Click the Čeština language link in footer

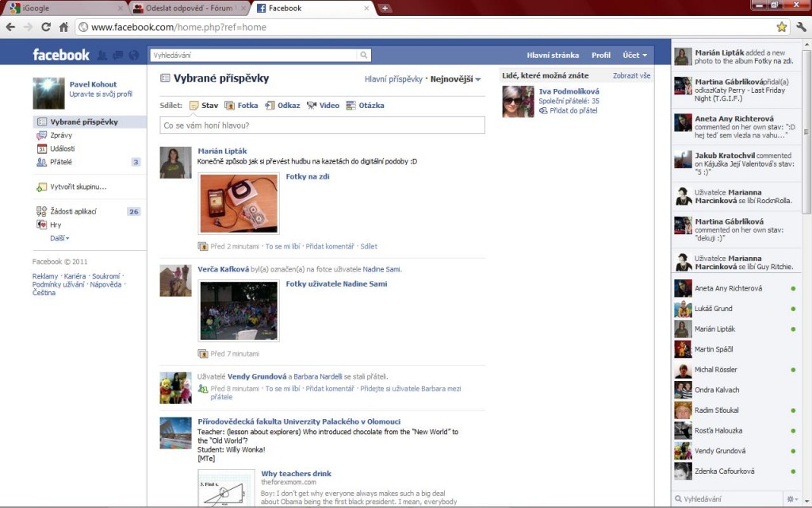44,293
